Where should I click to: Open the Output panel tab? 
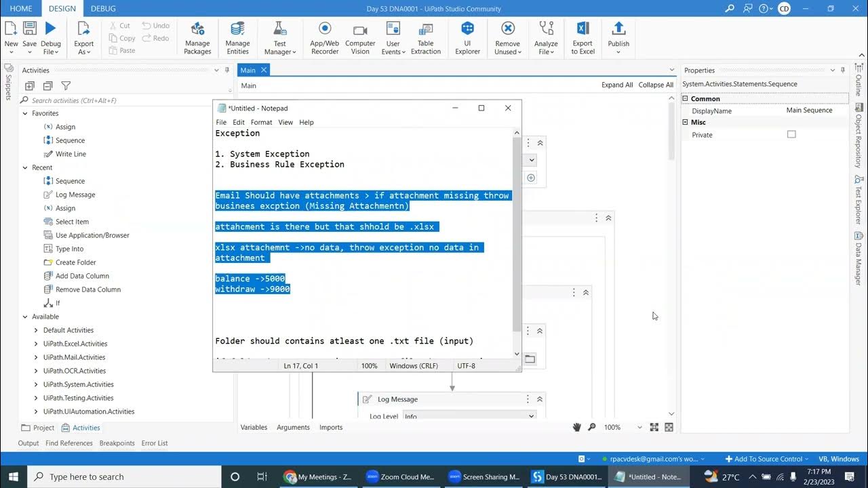[x=28, y=443]
